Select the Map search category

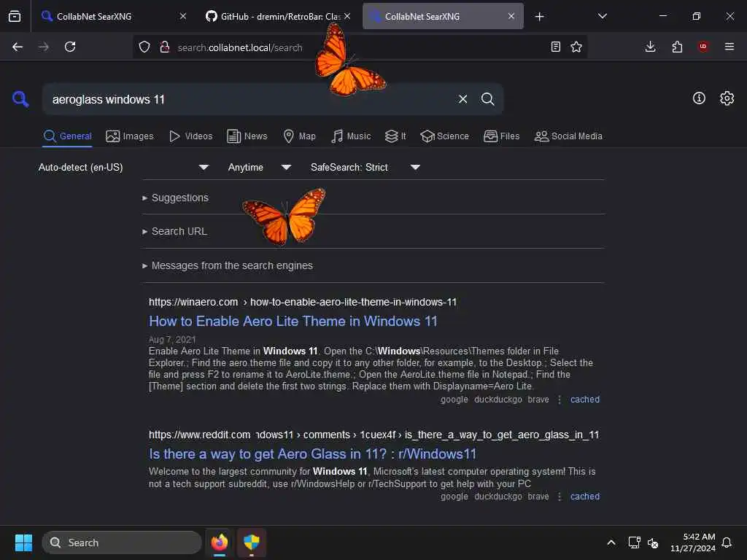tap(300, 136)
